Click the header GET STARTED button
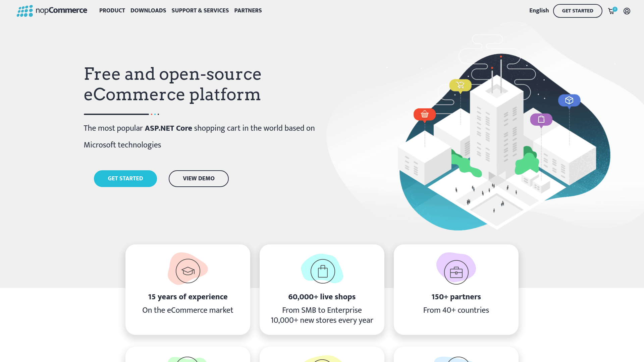Image resolution: width=644 pixels, height=362 pixels. [578, 11]
